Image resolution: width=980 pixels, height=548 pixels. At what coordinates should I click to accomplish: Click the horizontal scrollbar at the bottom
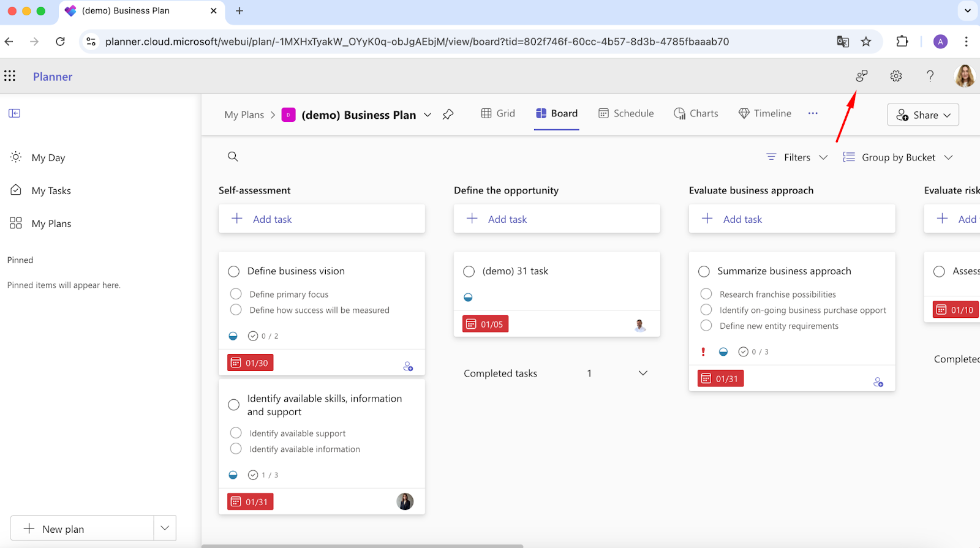click(x=363, y=546)
